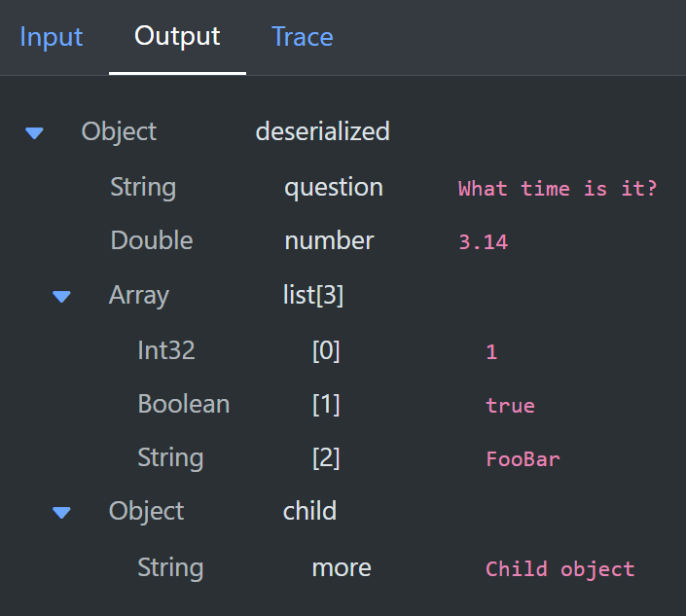Viewport: 686px width, 616px height.
Task: Click the 'more' property name
Action: (x=341, y=567)
